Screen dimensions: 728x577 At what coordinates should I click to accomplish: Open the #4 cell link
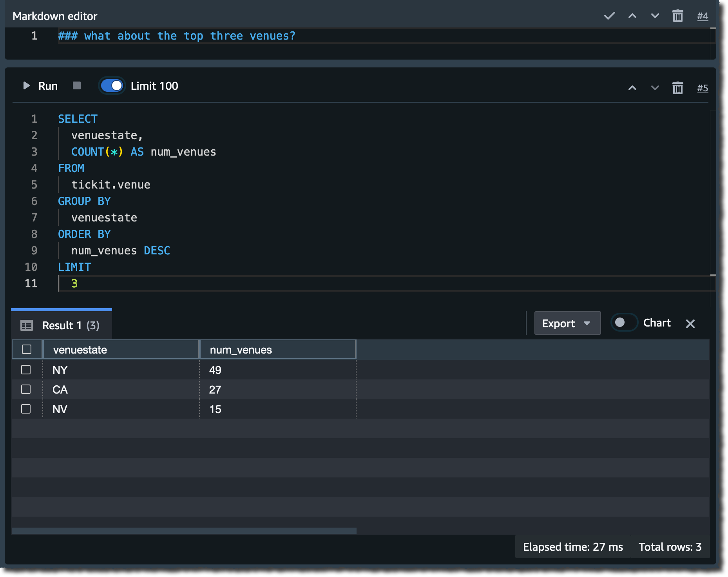point(703,16)
